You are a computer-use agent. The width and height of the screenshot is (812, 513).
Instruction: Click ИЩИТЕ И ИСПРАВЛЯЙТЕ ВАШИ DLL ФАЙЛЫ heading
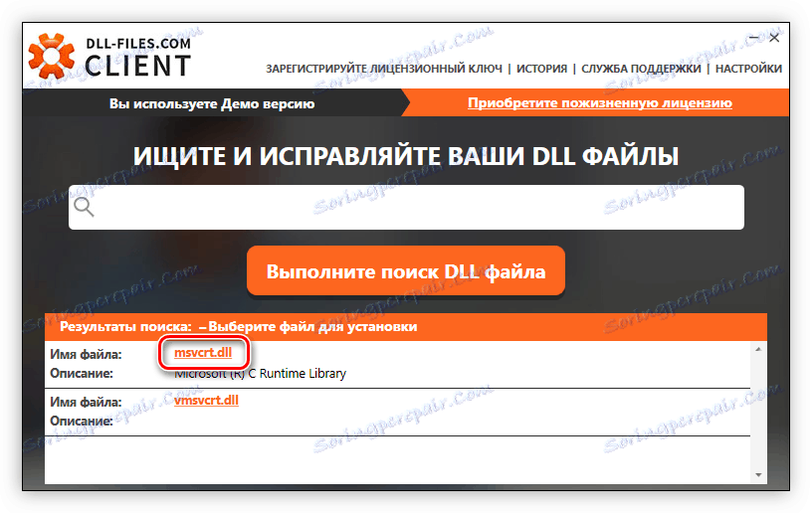[x=406, y=156]
